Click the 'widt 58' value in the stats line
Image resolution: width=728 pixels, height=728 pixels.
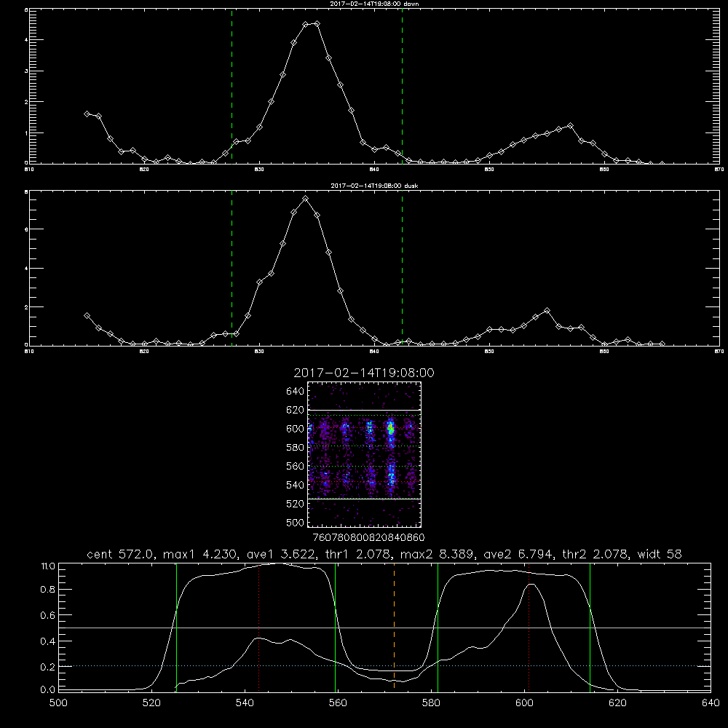[660, 554]
